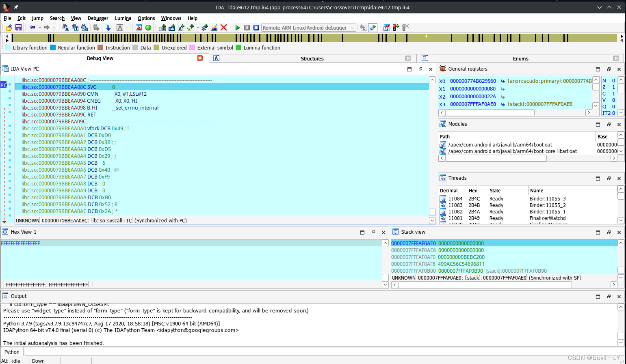This screenshot has width=626, height=364.
Task: Open the Debugger menu
Action: point(98,18)
